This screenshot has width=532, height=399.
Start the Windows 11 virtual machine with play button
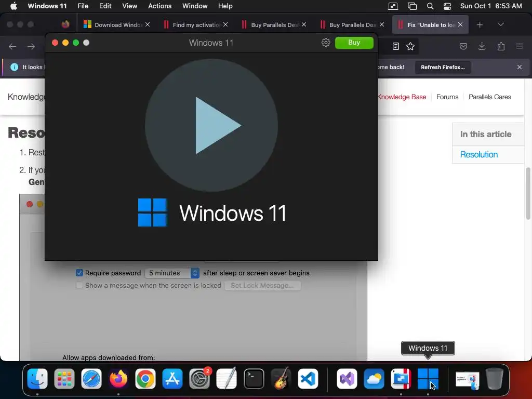pos(211,125)
